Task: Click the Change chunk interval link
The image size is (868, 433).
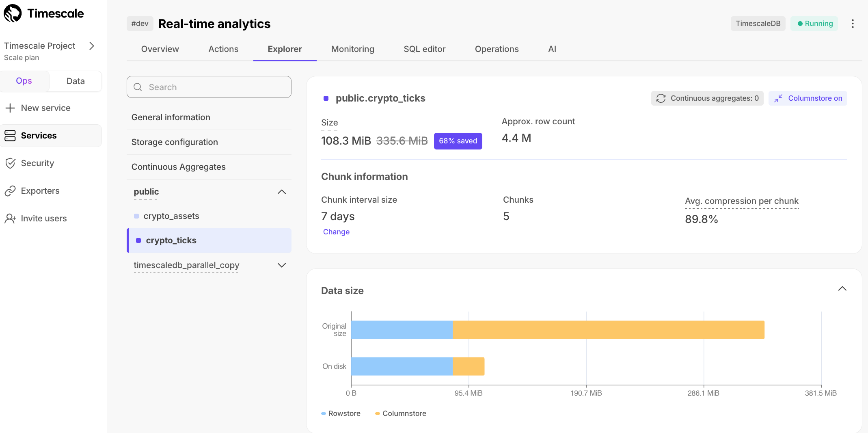Action: click(336, 232)
